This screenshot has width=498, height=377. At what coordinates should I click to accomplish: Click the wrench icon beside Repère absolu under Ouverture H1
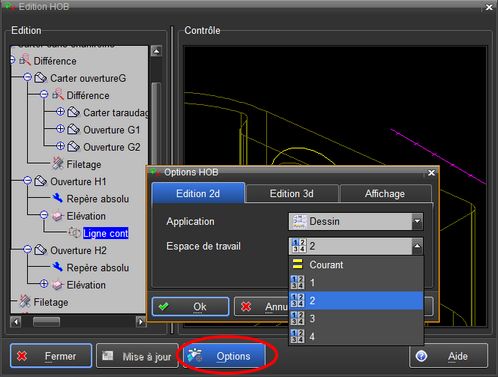point(58,198)
